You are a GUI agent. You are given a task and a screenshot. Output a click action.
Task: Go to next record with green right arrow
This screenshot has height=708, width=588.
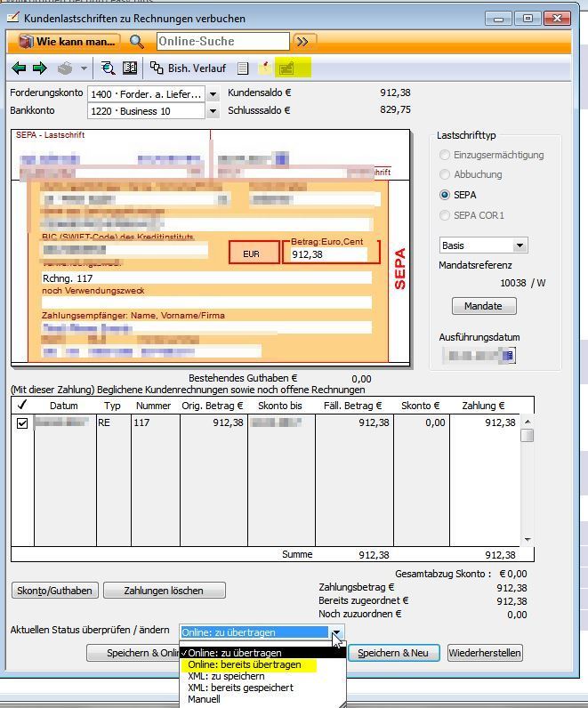click(x=40, y=68)
